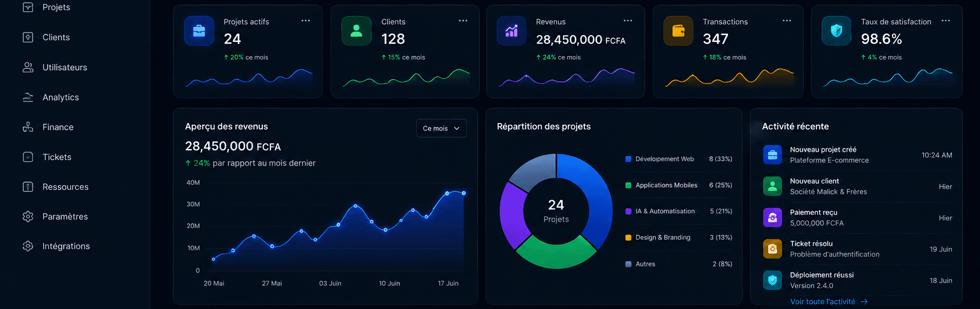
Task: Click the Plateforme E-commerce activity text
Action: [x=829, y=160]
